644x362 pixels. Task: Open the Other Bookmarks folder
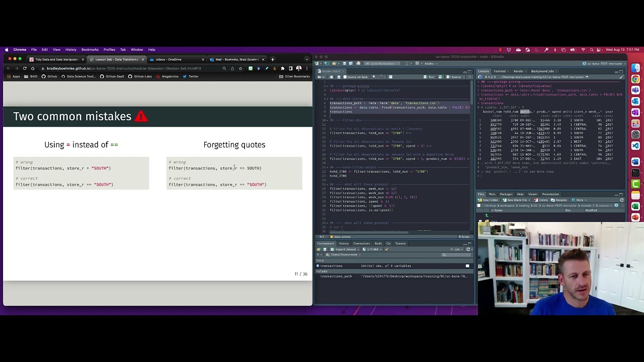point(294,76)
